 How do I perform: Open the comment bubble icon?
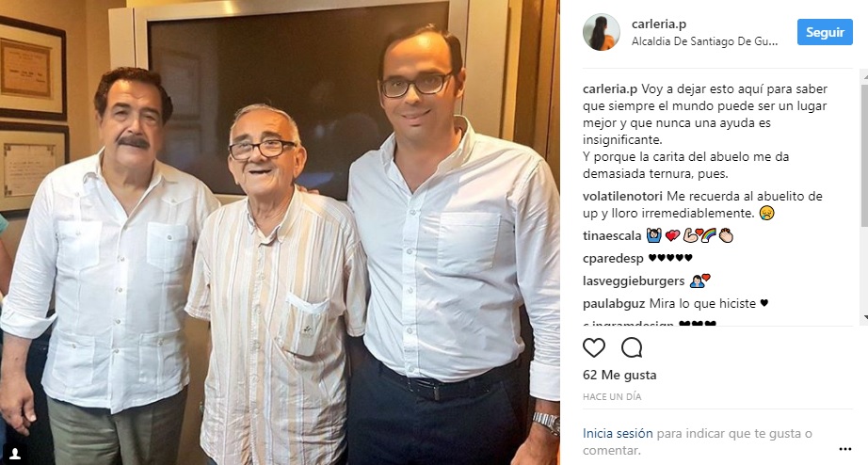tap(632, 347)
